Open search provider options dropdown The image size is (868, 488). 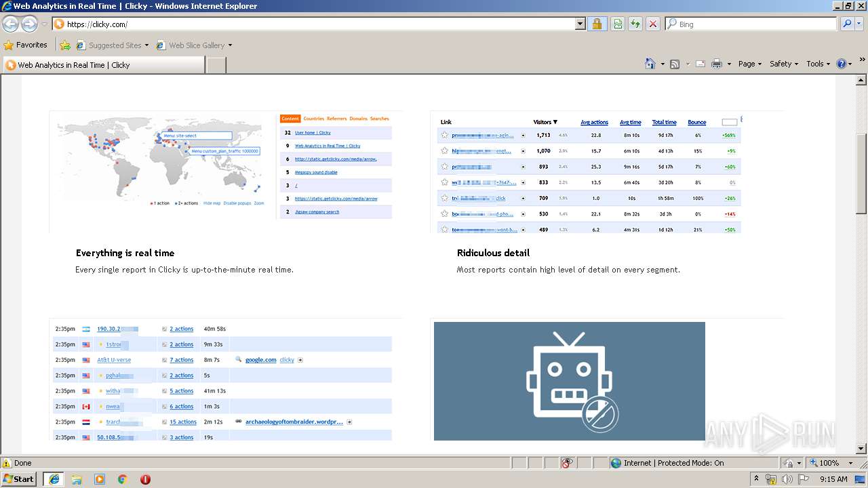tap(860, 24)
